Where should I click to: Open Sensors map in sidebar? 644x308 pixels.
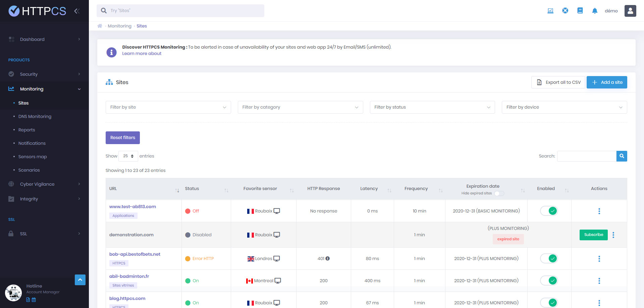point(33,157)
